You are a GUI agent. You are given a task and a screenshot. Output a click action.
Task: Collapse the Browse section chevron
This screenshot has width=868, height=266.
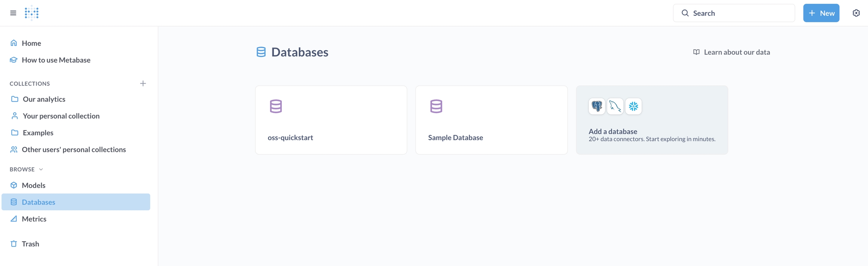(x=41, y=170)
